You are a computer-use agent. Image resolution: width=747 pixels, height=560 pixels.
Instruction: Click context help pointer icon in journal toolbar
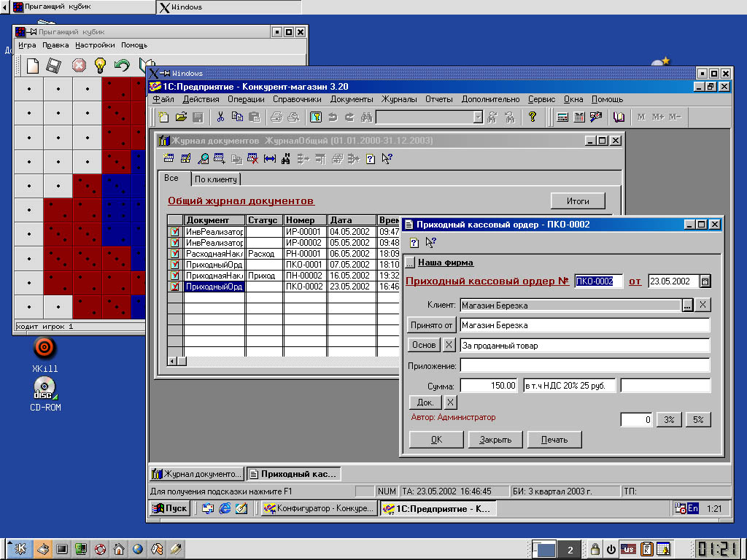(x=387, y=158)
